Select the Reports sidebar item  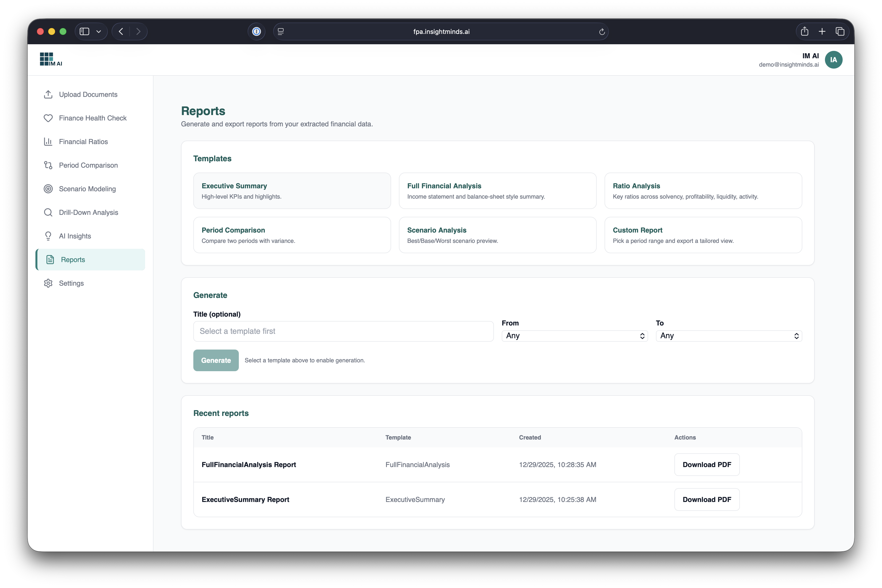[x=73, y=260]
